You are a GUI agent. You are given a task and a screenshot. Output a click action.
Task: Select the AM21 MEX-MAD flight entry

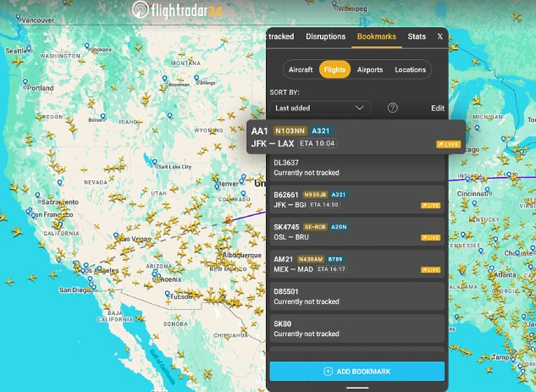pyautogui.click(x=356, y=263)
